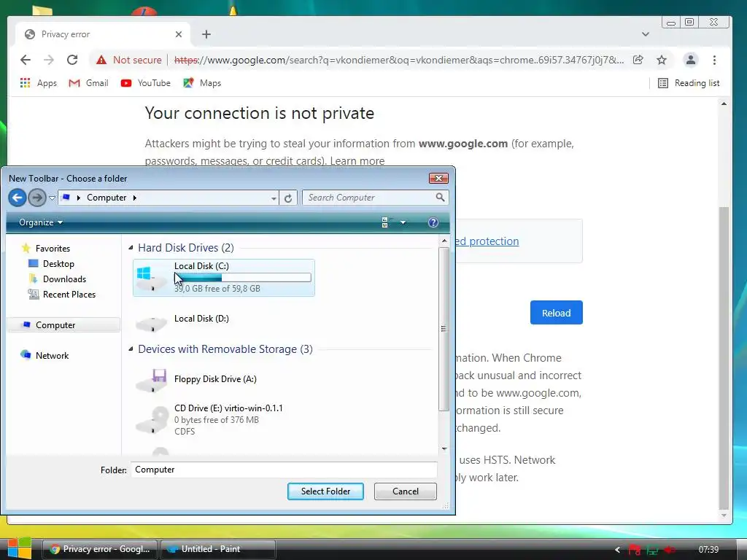Open the Chrome profile avatar
Image resolution: width=747 pixels, height=560 pixels.
point(690,60)
